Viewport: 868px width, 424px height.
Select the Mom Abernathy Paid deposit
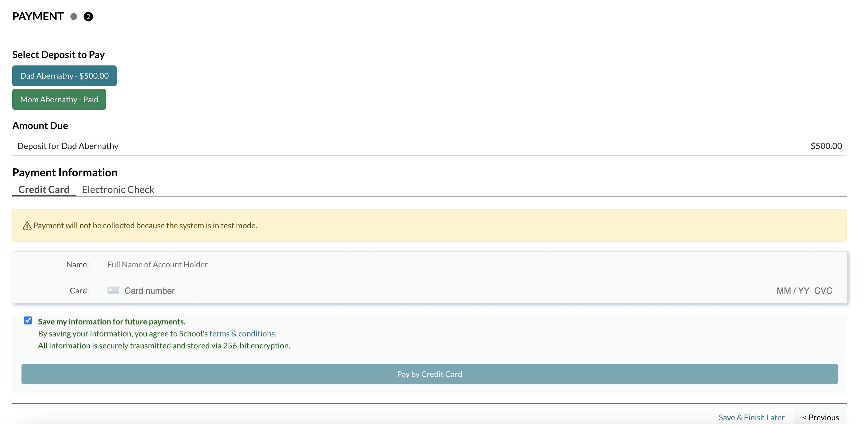[59, 100]
